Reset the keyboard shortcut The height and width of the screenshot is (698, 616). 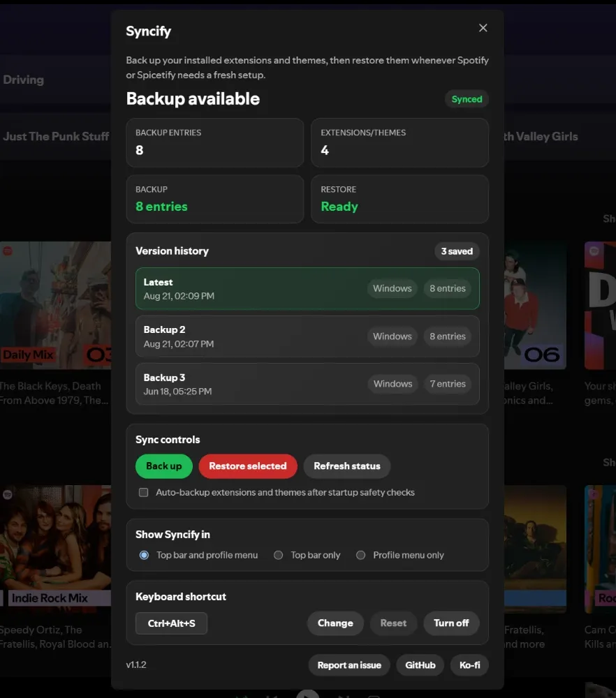click(x=393, y=623)
